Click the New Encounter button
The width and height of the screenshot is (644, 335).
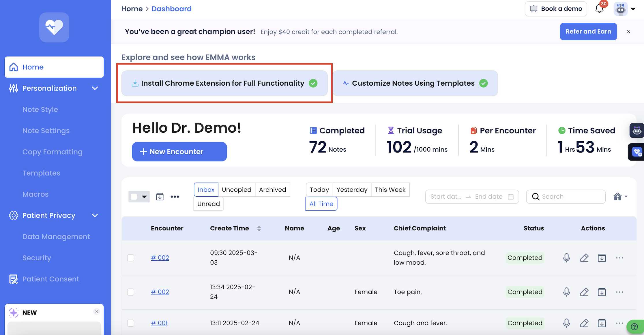coord(179,152)
